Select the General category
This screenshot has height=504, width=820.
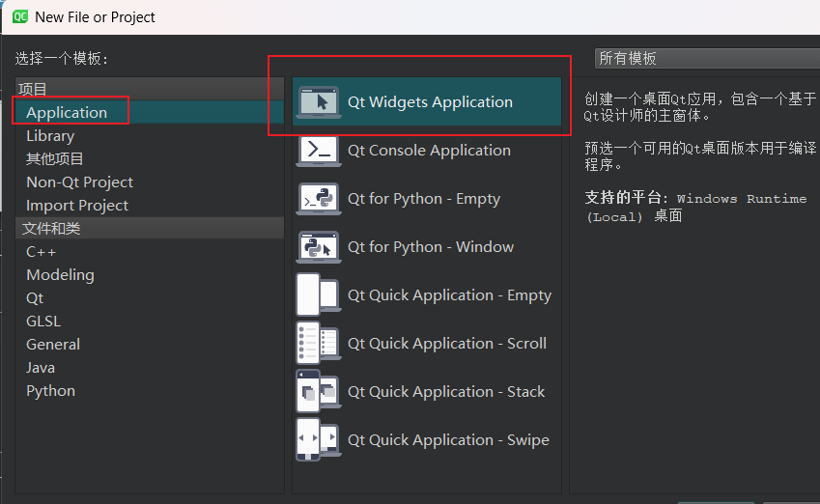(x=150, y=344)
